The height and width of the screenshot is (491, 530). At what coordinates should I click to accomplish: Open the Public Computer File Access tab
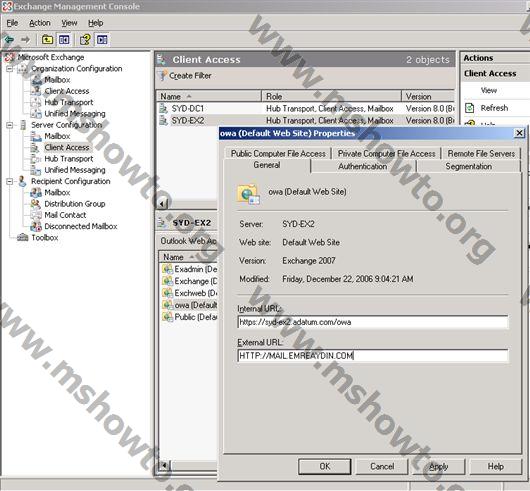[x=278, y=154]
